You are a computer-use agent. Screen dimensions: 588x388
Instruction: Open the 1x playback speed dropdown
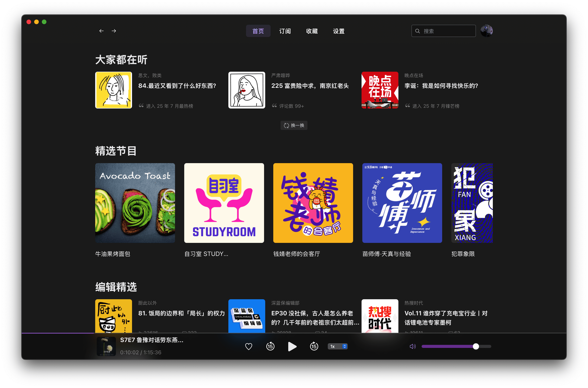[337, 346]
